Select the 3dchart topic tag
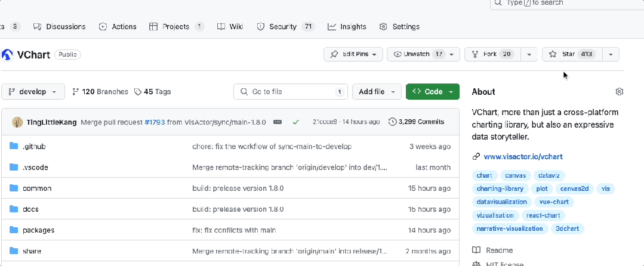Screen dimensions: 644x266 click(567, 228)
